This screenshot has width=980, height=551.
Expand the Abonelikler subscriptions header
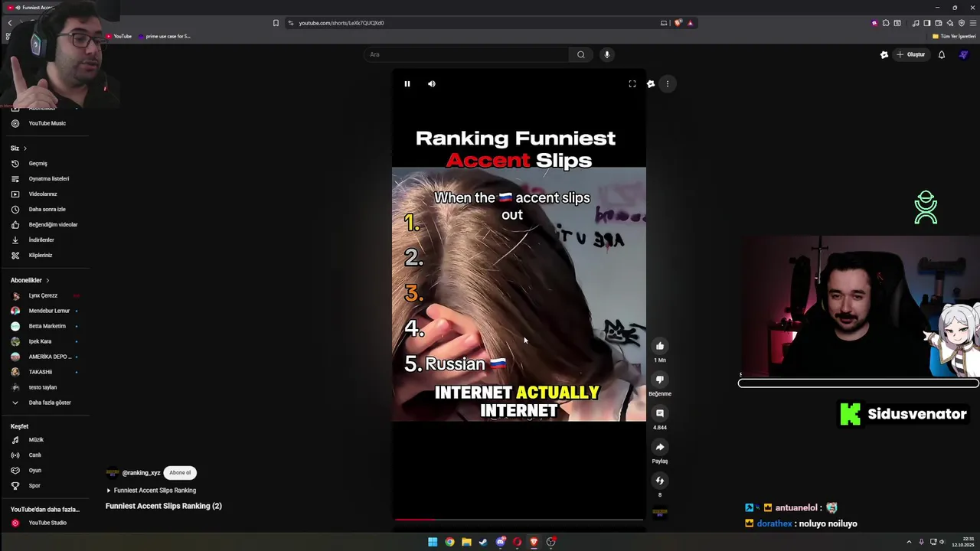[x=30, y=280]
